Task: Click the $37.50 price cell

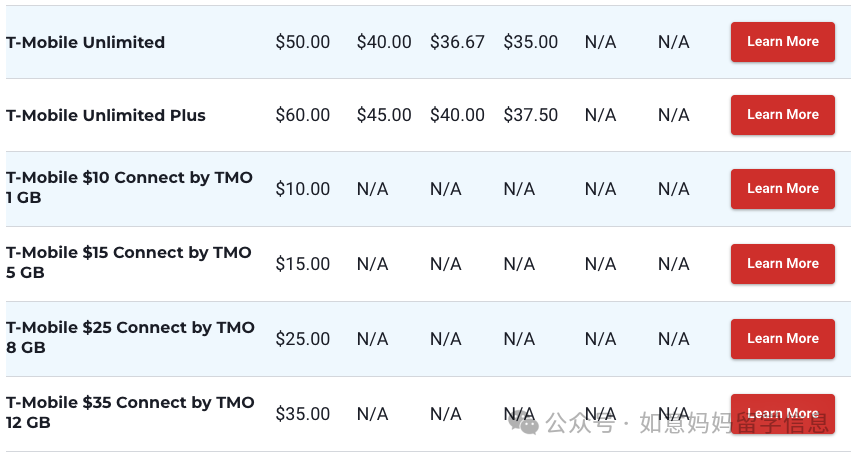Action: pos(531,115)
